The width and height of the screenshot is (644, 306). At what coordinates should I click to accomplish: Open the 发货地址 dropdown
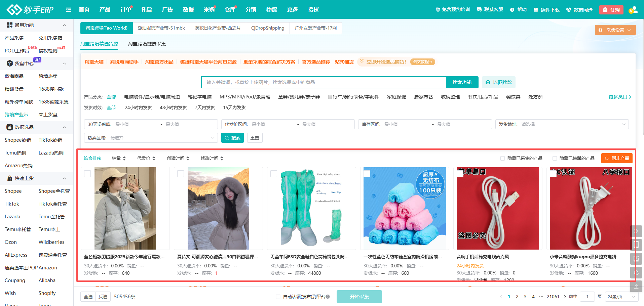(x=562, y=124)
